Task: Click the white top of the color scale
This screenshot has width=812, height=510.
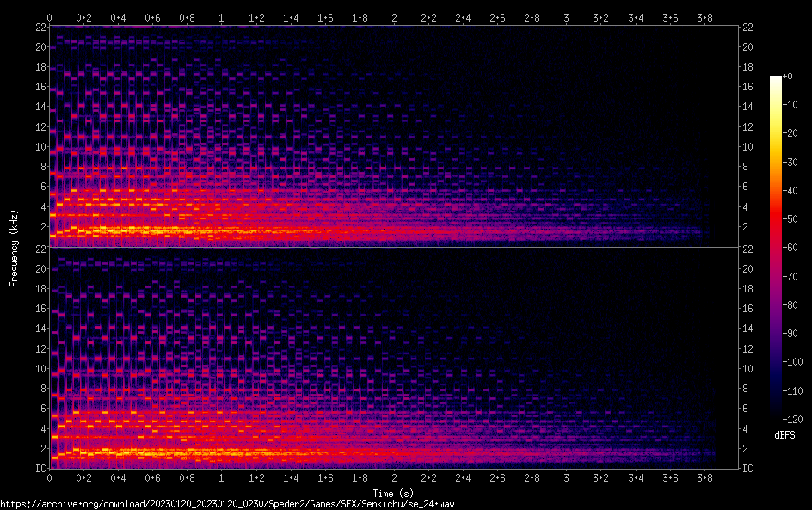Action: pyautogui.click(x=776, y=79)
